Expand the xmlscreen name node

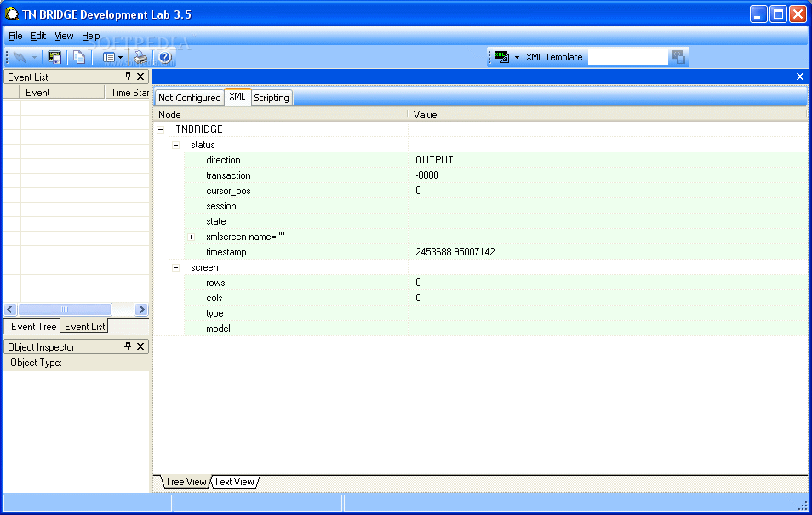tap(192, 237)
